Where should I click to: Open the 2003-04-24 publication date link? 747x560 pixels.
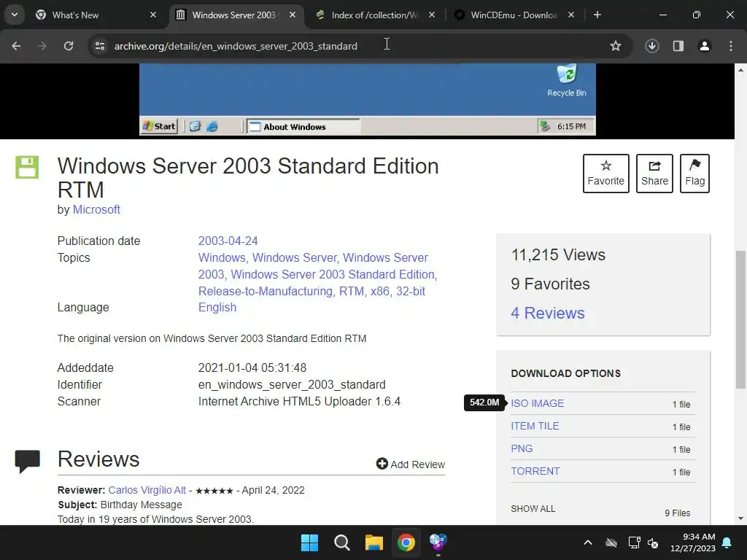click(x=228, y=241)
